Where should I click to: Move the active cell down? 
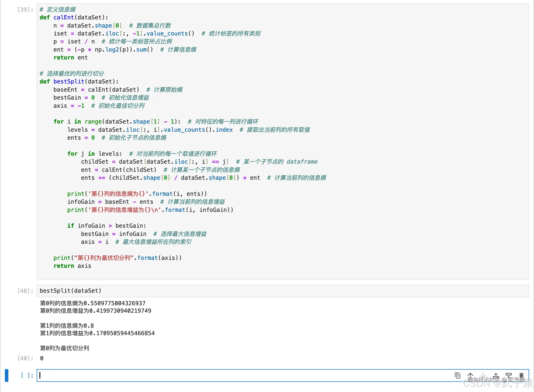(483, 375)
